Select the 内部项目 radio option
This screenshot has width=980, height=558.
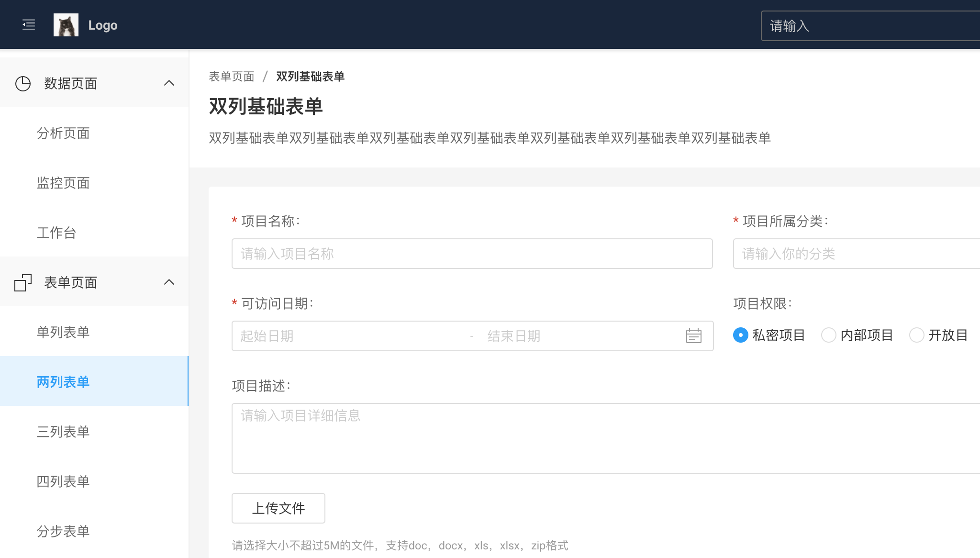point(828,335)
